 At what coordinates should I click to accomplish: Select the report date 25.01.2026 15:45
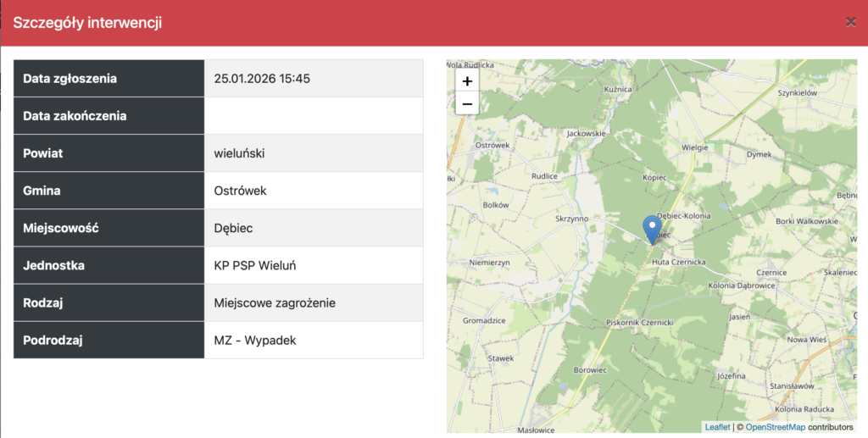[x=262, y=79]
